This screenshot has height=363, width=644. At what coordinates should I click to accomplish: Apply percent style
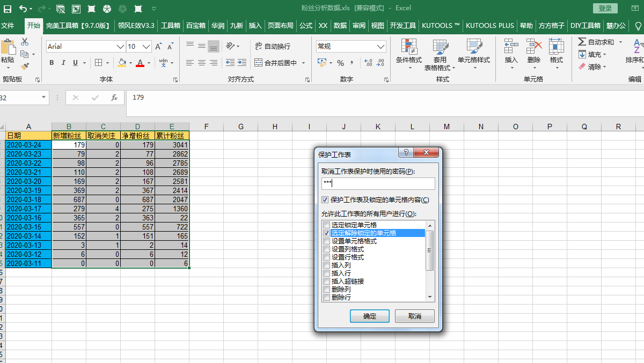pyautogui.click(x=340, y=63)
